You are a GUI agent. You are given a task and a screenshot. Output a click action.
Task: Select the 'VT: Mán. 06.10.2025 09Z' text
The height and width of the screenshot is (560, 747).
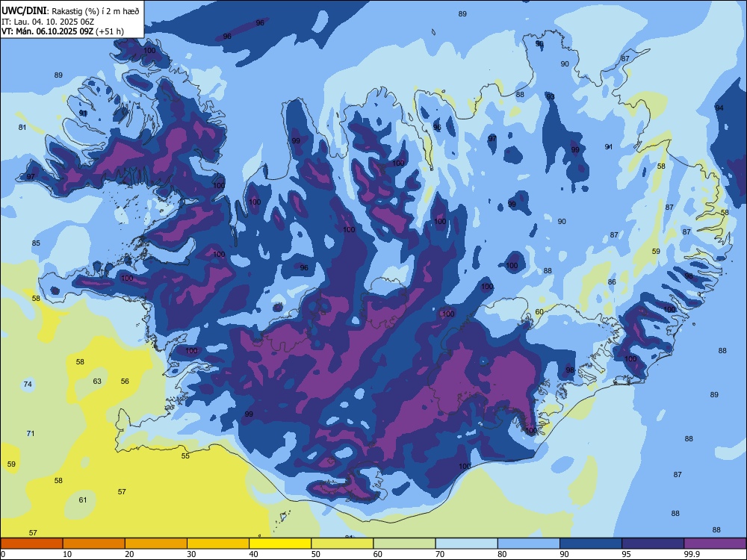pos(48,31)
